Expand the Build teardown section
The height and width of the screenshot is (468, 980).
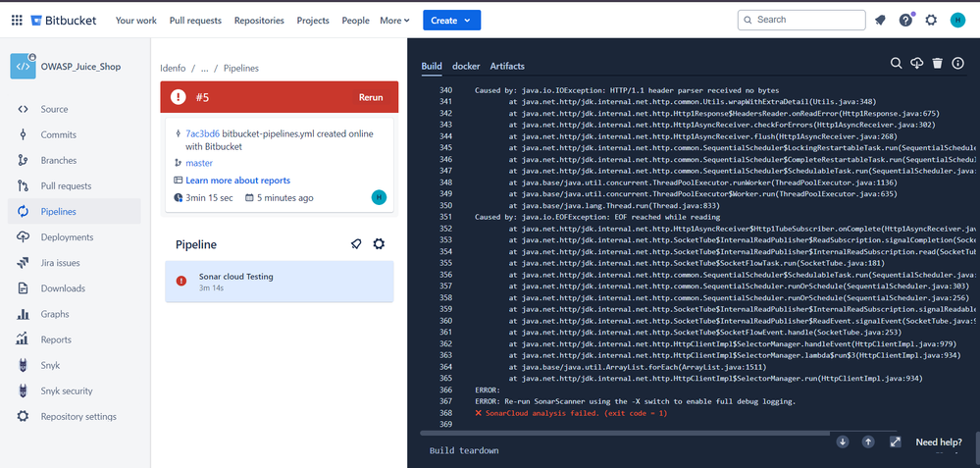tap(464, 450)
